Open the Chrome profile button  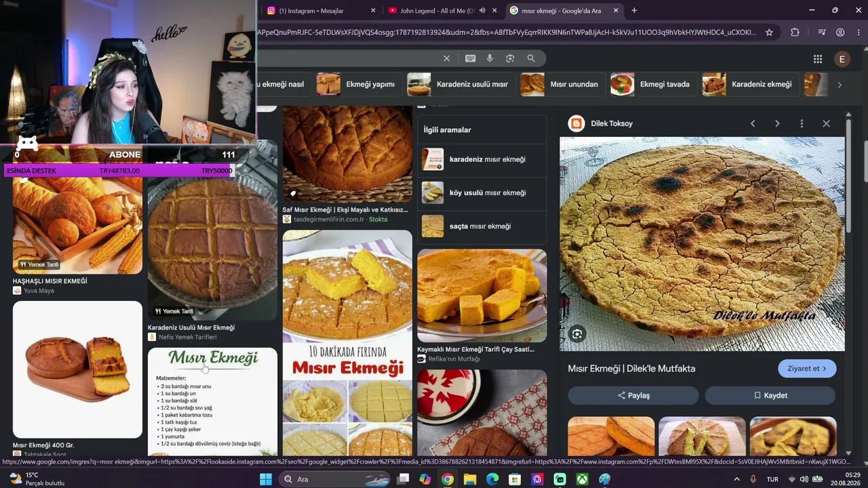click(x=840, y=32)
